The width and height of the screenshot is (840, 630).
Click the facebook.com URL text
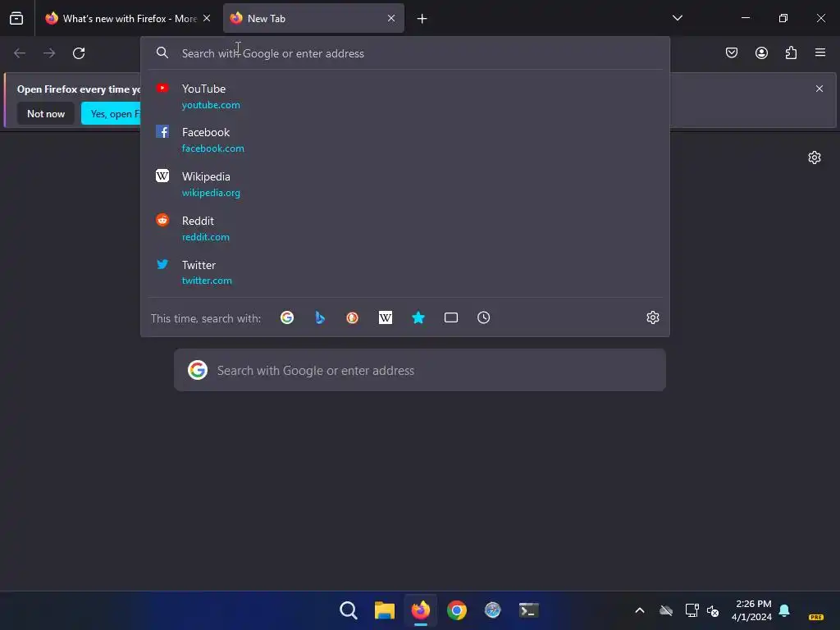(x=212, y=148)
